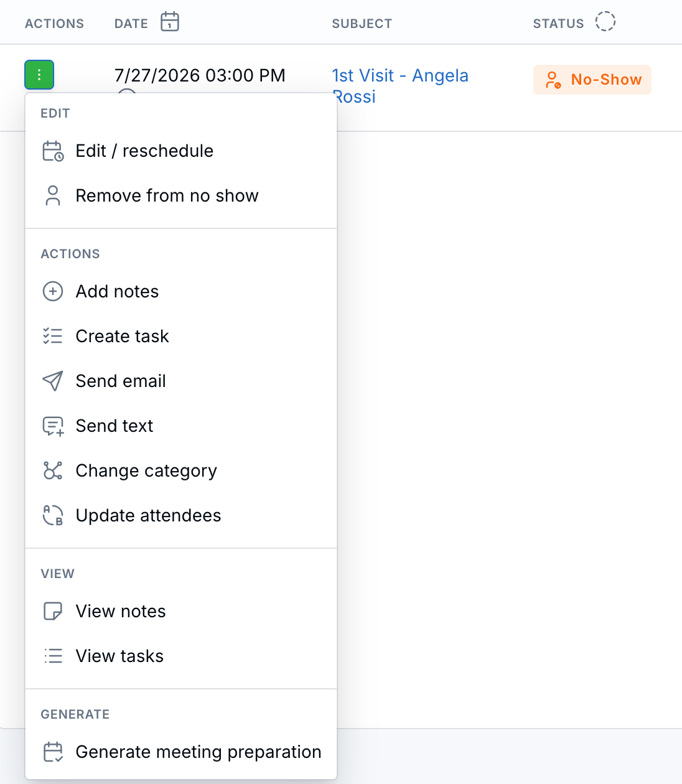The image size is (682, 784).
Task: Click the A-B swap icon beside Update attendees
Action: tap(53, 515)
